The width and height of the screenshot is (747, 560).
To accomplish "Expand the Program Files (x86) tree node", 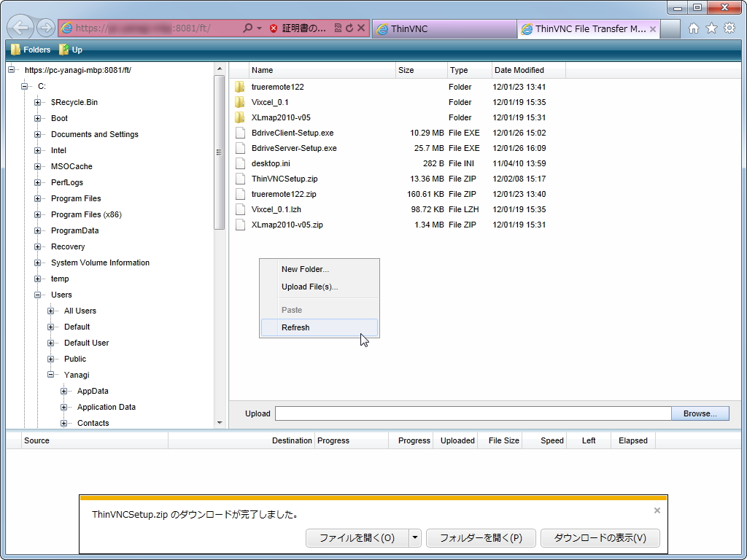I will (x=37, y=214).
